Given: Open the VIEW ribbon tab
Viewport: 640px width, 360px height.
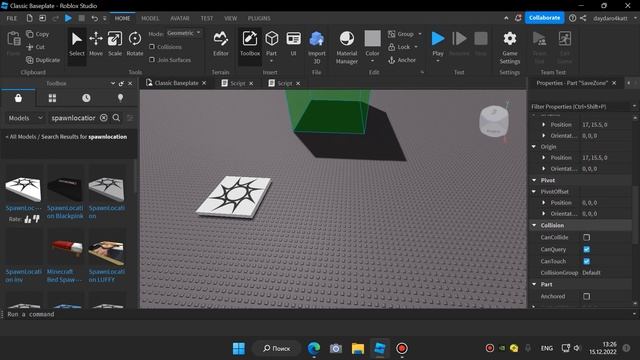Looking at the screenshot, I should 231,18.
